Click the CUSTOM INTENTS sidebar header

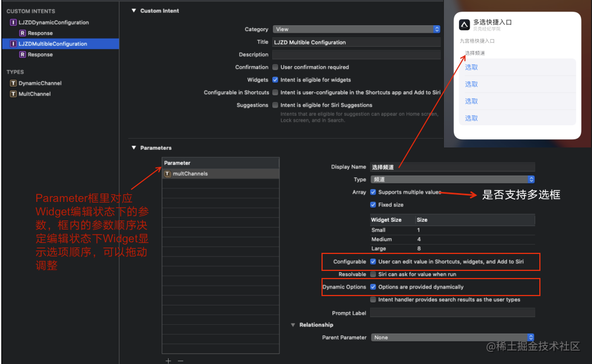(x=31, y=11)
